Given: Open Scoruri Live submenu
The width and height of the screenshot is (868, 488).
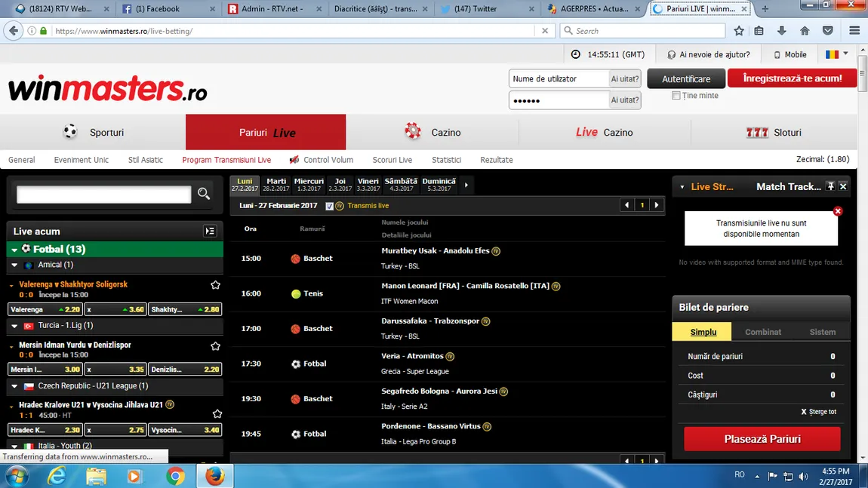Looking at the screenshot, I should pyautogui.click(x=392, y=160).
